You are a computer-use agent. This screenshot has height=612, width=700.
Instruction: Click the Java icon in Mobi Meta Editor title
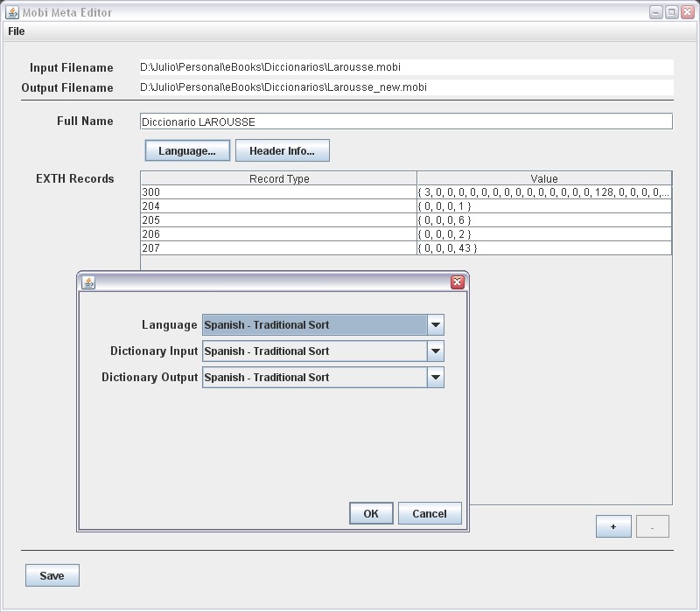point(12,12)
